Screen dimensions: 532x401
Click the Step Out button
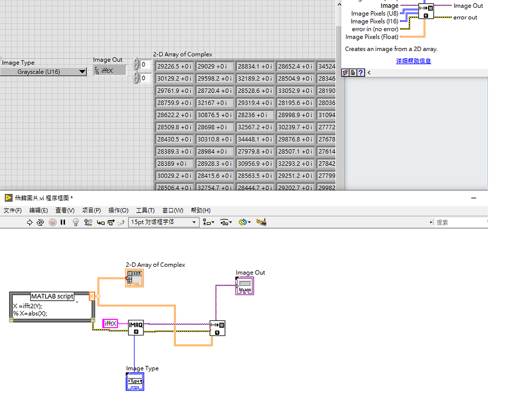click(121, 223)
